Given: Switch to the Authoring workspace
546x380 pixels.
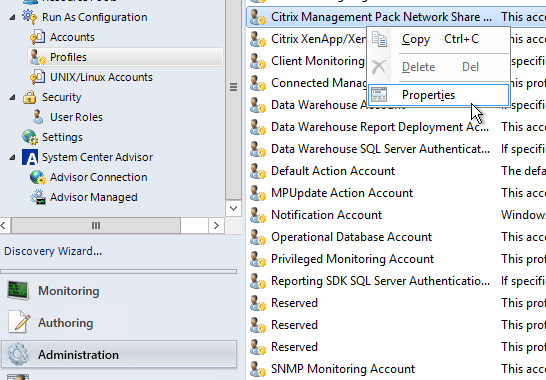Looking at the screenshot, I should [65, 323].
